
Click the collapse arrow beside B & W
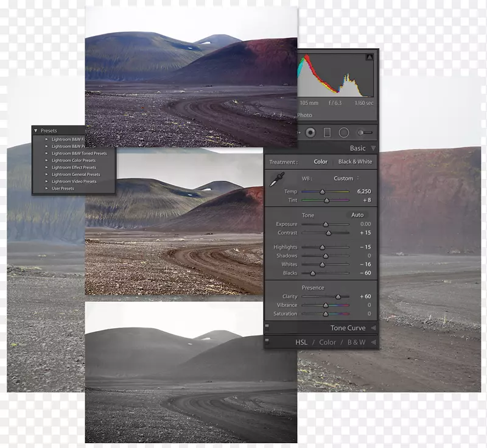(375, 341)
